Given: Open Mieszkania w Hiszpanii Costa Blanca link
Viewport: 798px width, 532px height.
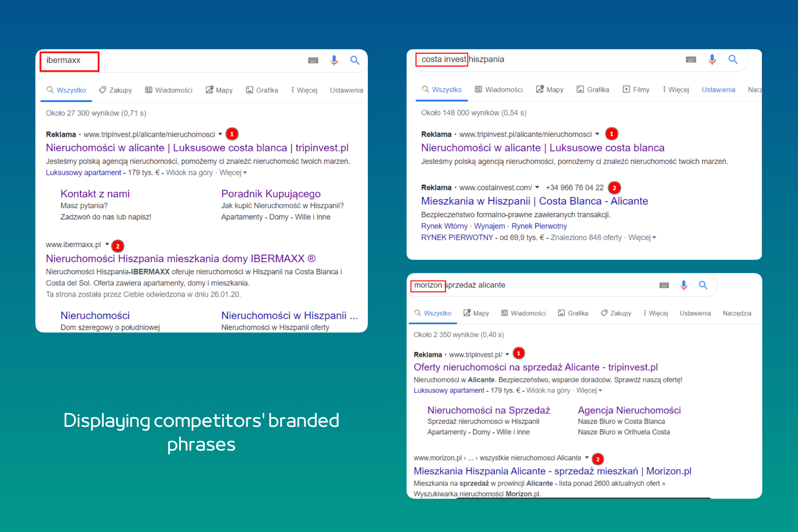Looking at the screenshot, I should pos(534,201).
